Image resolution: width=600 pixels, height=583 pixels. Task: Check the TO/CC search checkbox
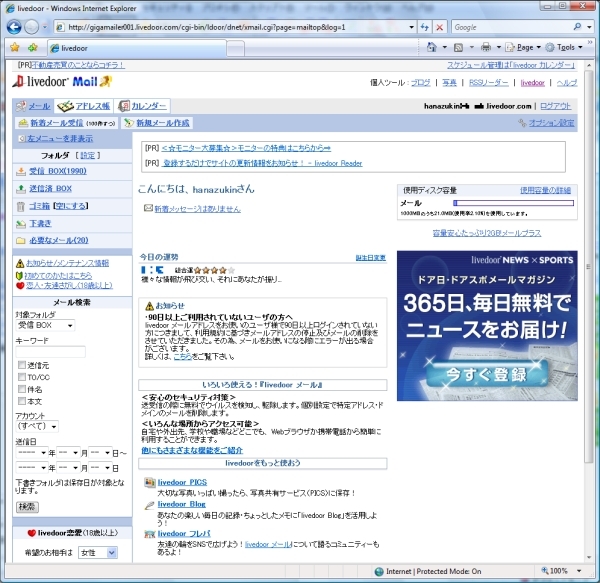click(22, 377)
